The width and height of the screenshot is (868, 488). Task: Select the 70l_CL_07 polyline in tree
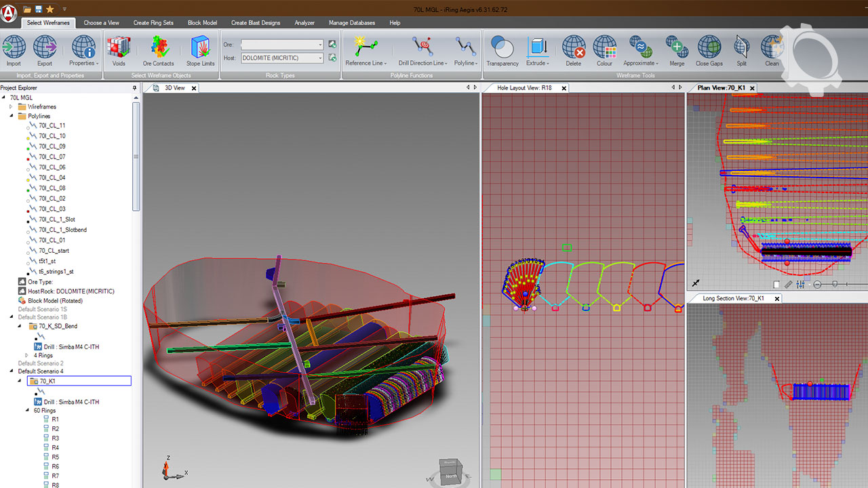coord(52,157)
